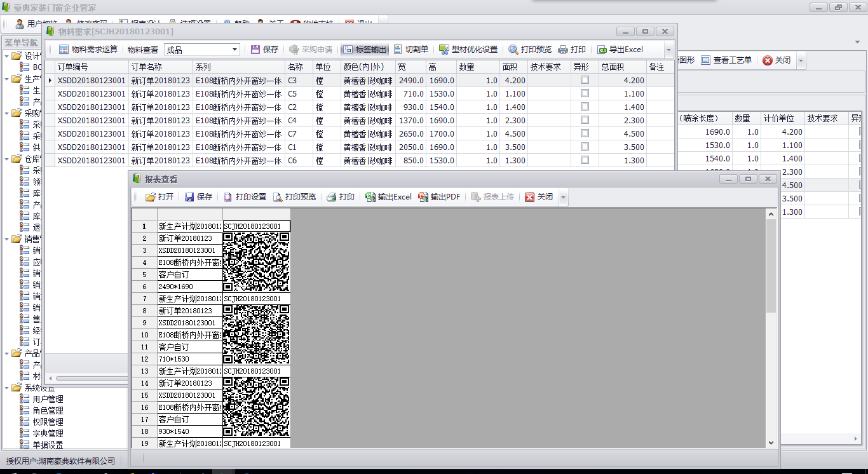Click the report viewer vertical scrollbar
Image resolution: width=868 pixels, height=474 pixels.
[771, 267]
